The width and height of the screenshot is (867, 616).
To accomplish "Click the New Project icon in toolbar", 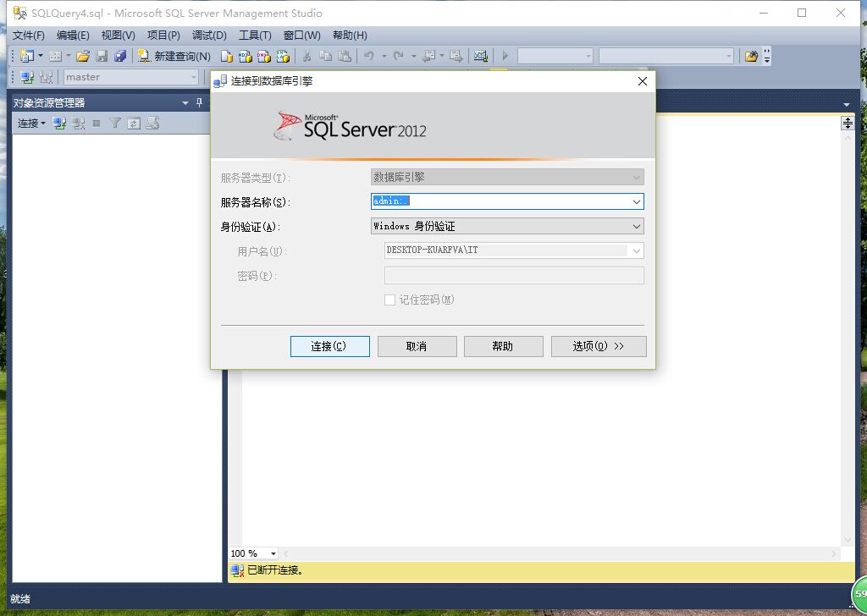I will pyautogui.click(x=26, y=56).
